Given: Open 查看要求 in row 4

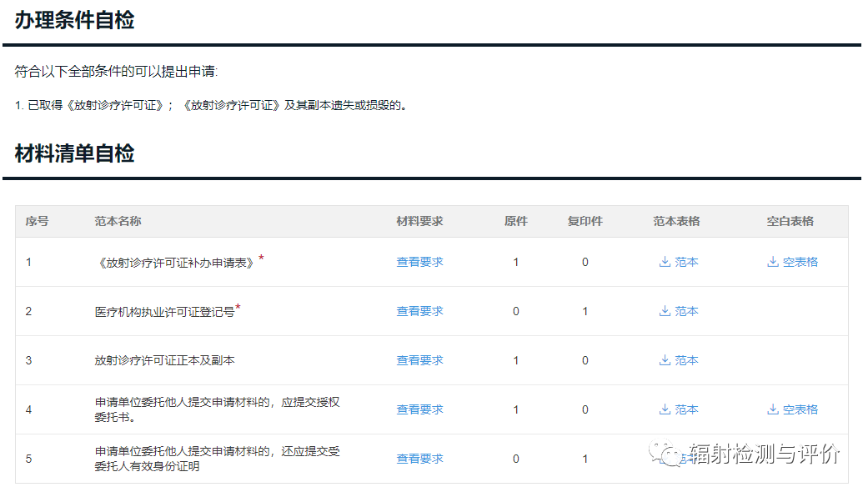Looking at the screenshot, I should click(419, 409).
